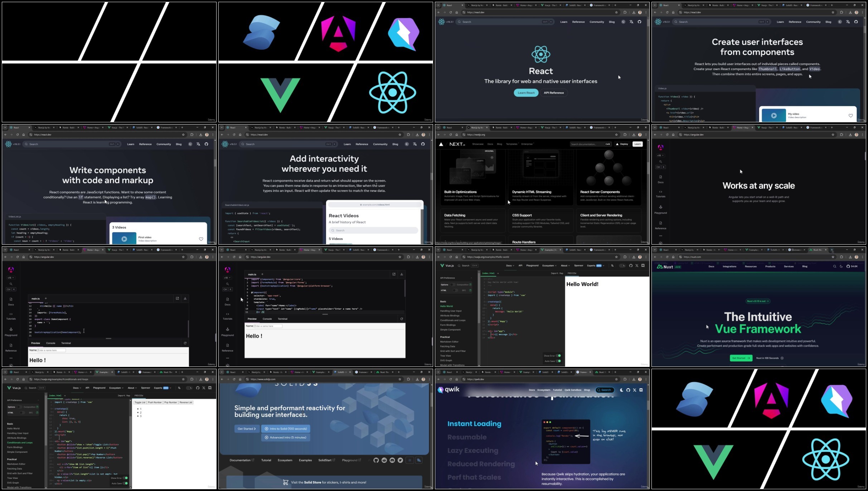
Task: Click Toggle List button in Vue preview
Action: pos(140,402)
